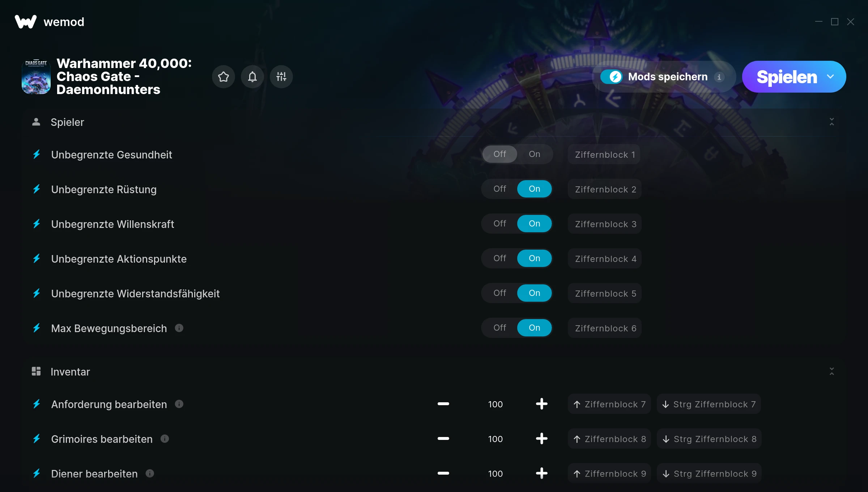Image resolution: width=868 pixels, height=492 pixels.
Task: Add game to favorites with star icon
Action: (x=223, y=77)
